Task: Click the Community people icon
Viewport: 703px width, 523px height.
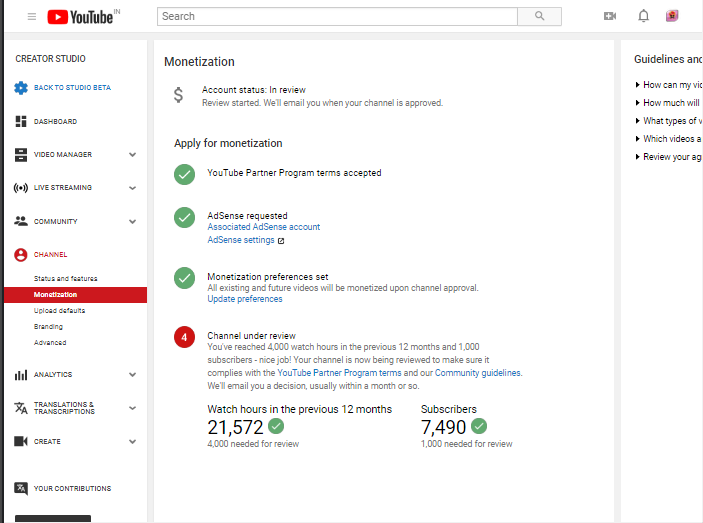Action: tap(21, 221)
